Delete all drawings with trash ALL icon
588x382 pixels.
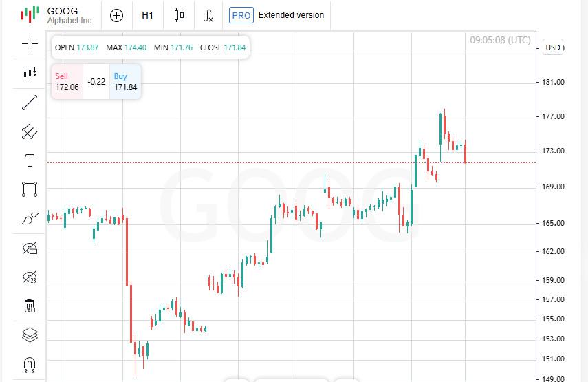[30, 306]
